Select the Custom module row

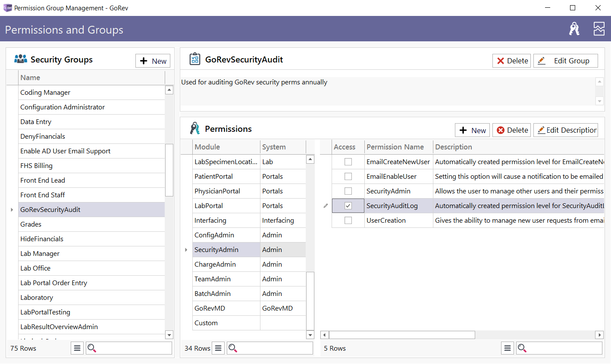coord(249,323)
